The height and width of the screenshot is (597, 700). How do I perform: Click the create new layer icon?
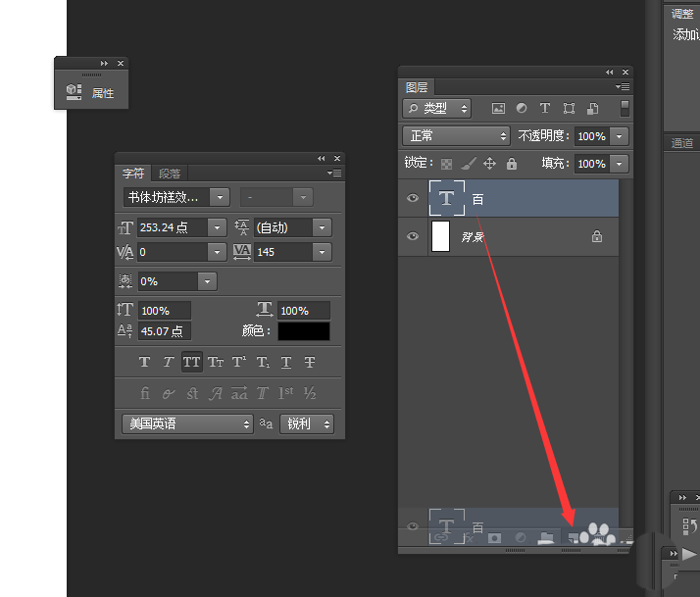pyautogui.click(x=573, y=537)
